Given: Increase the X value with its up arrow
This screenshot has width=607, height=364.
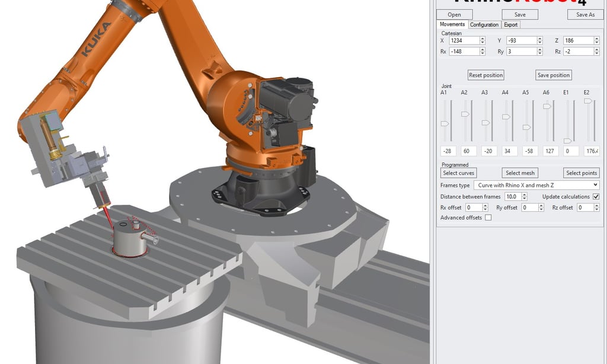Looking at the screenshot, I should coord(483,39).
